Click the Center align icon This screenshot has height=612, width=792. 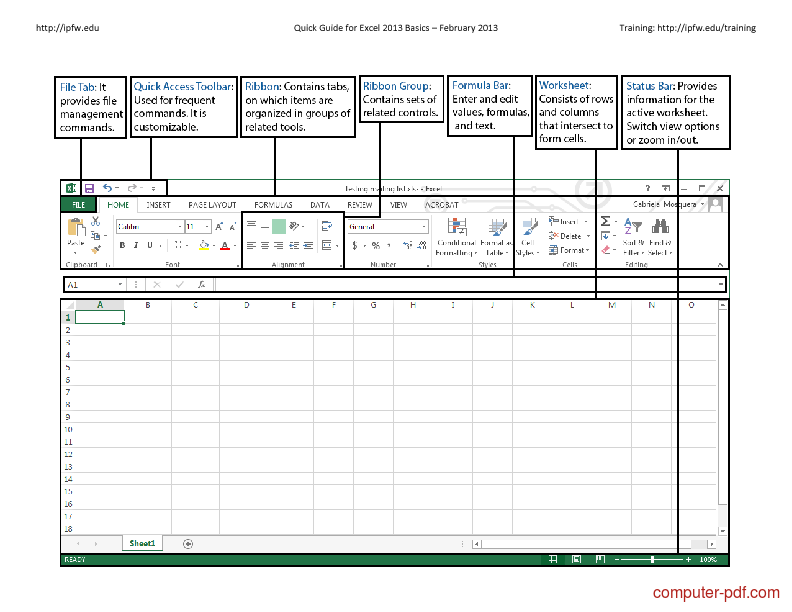265,245
